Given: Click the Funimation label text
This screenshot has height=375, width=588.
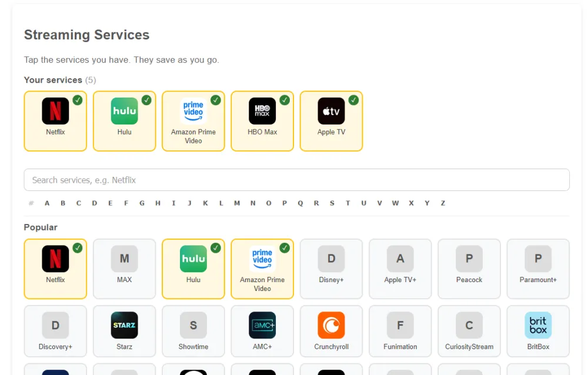Looking at the screenshot, I should click(x=400, y=347).
